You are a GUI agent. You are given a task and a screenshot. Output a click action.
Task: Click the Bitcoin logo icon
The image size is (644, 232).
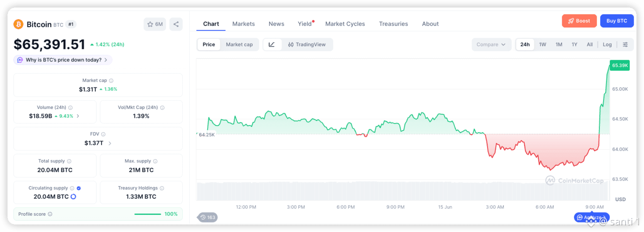click(x=18, y=24)
